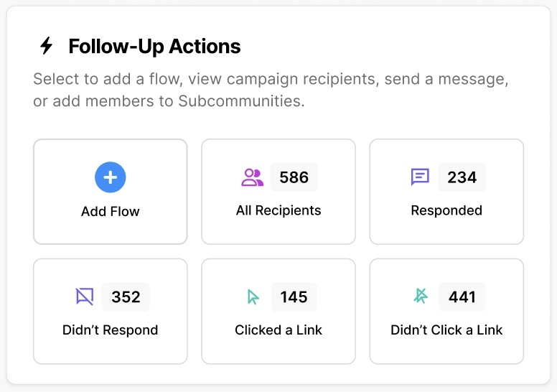The image size is (557, 392).
Task: Open the Didn't Click a Link label
Action: [446, 330]
